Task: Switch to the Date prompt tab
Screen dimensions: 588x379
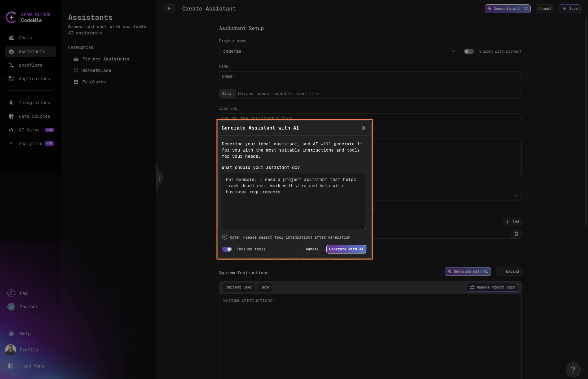Action: [265, 287]
